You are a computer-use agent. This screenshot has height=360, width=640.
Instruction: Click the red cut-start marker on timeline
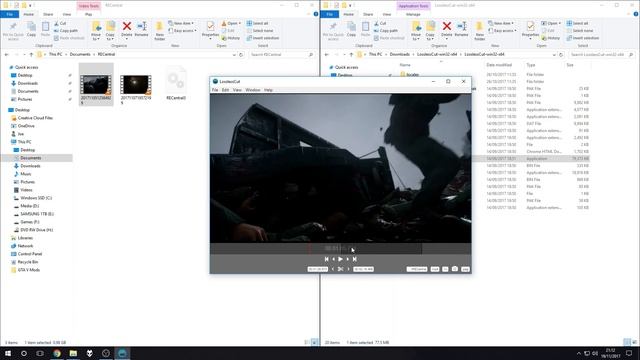(x=309, y=248)
